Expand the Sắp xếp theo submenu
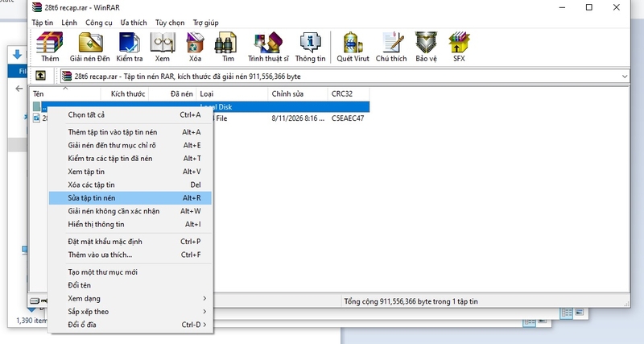This screenshot has width=644, height=344. [130, 311]
